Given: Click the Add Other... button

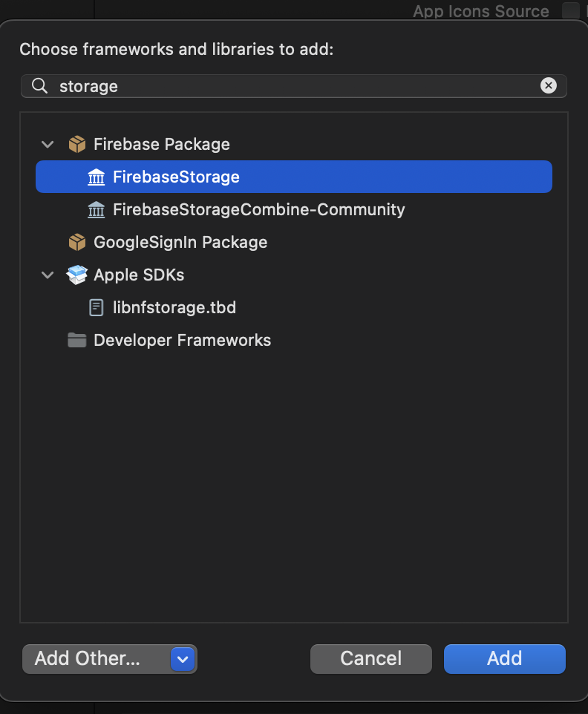Looking at the screenshot, I should coord(88,658).
